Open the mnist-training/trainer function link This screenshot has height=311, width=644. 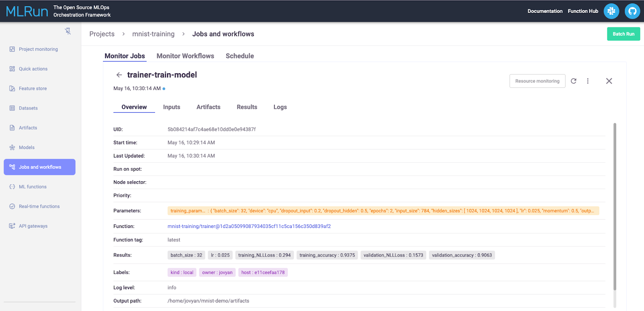click(x=249, y=226)
